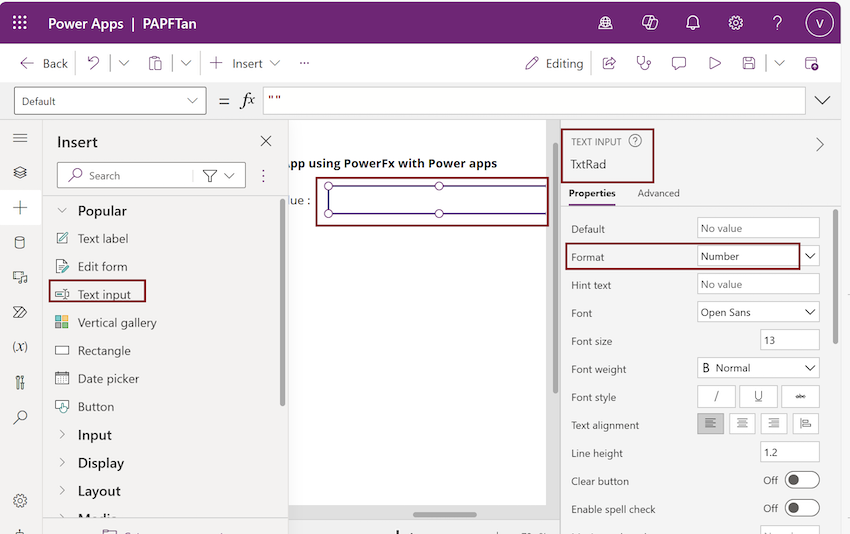
Task: Open the Copilot icon in header
Action: point(649,23)
